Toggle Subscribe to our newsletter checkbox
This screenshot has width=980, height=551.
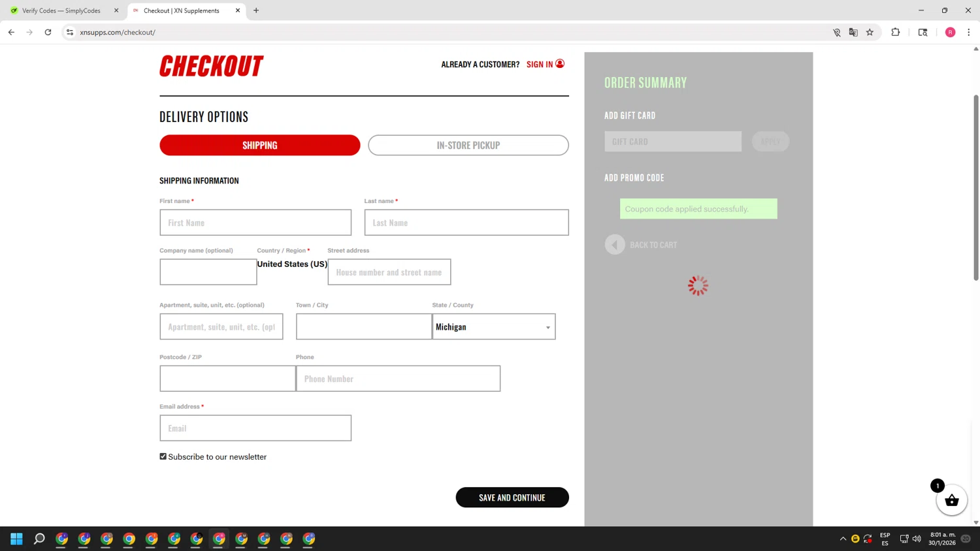163,456
